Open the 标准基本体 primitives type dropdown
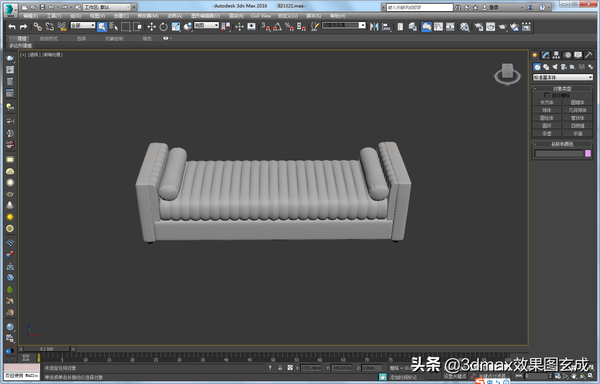 pos(562,77)
